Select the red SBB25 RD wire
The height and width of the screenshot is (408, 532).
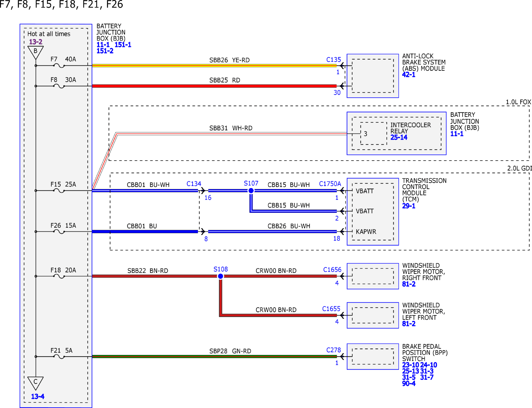(x=214, y=86)
